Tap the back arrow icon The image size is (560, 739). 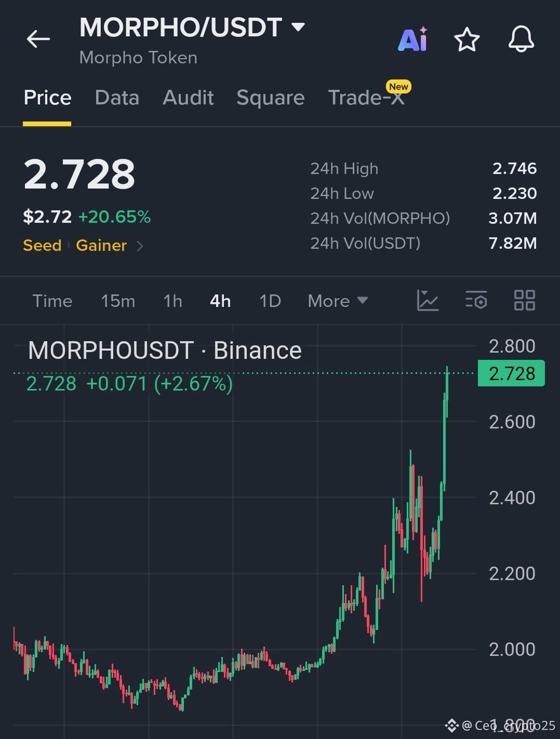pyautogui.click(x=38, y=39)
